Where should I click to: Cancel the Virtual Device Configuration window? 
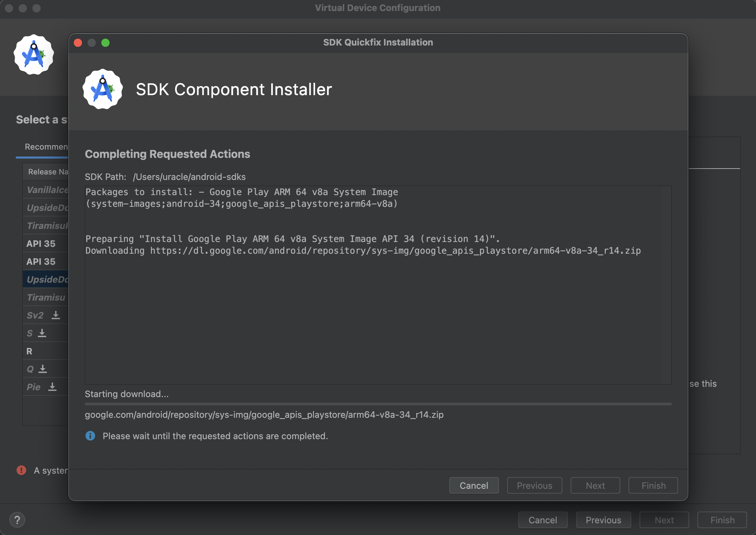(x=543, y=520)
